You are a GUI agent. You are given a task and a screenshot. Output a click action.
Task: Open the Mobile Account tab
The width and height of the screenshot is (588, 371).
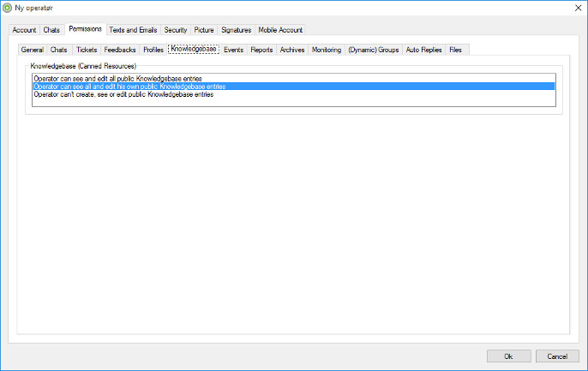[x=280, y=30]
